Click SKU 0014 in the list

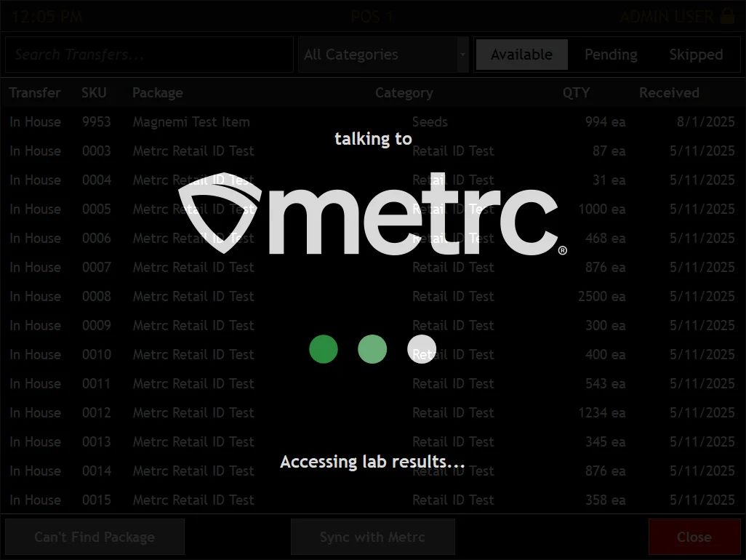pos(97,471)
